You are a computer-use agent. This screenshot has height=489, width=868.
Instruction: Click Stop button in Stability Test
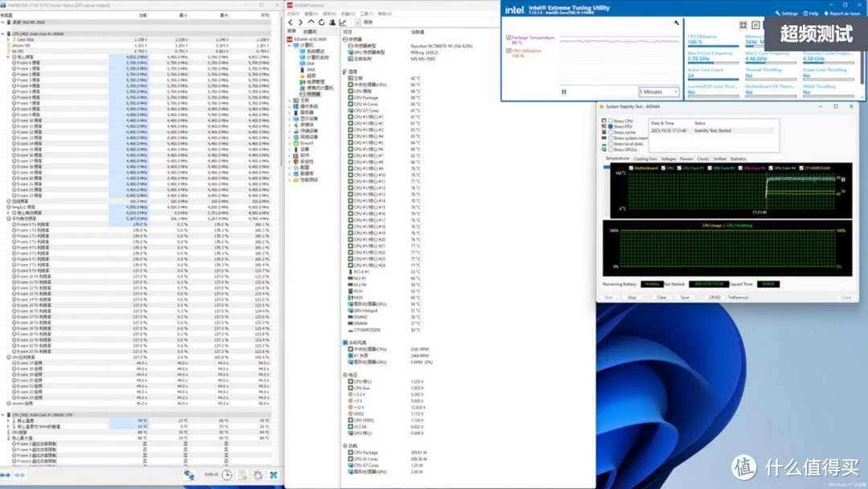coord(632,298)
